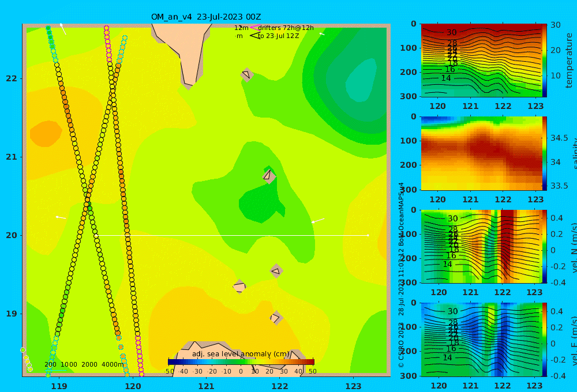Viewport: 577px width, 392px height.
Task: Click the 'adj. sea level anomaly (cm)' label
Action: pos(241,354)
